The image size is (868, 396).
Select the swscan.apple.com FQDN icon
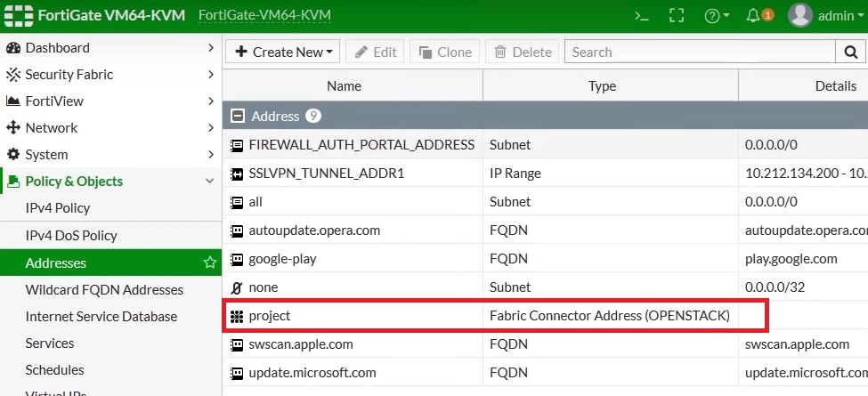pyautogui.click(x=237, y=345)
